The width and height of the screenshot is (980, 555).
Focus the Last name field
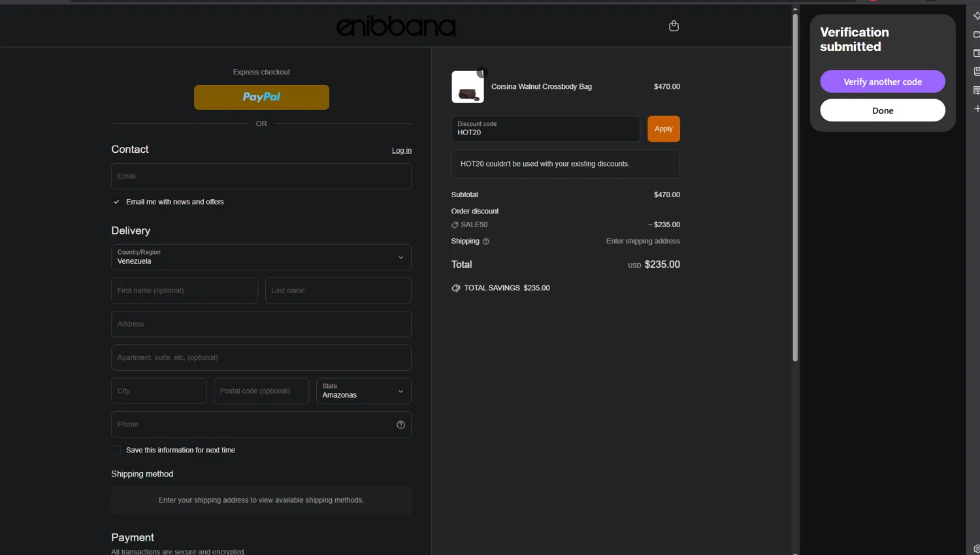(x=338, y=291)
